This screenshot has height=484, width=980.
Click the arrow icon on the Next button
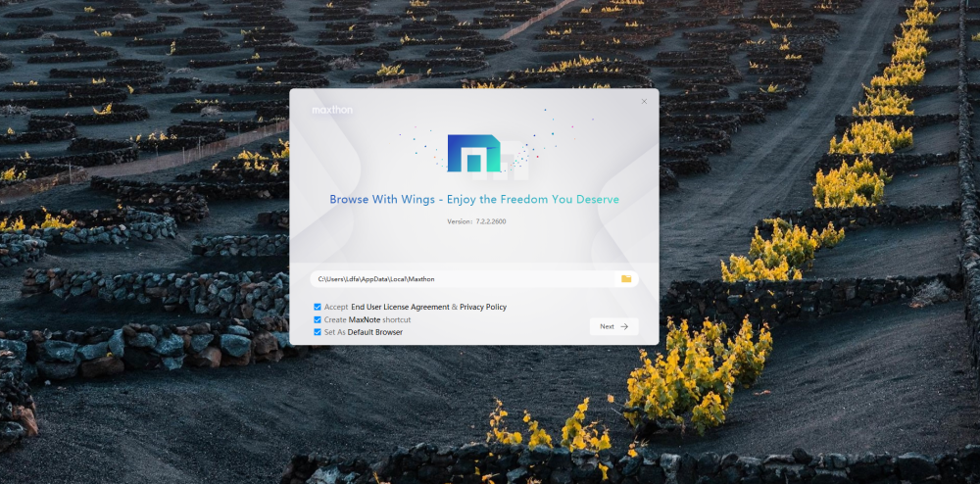625,326
